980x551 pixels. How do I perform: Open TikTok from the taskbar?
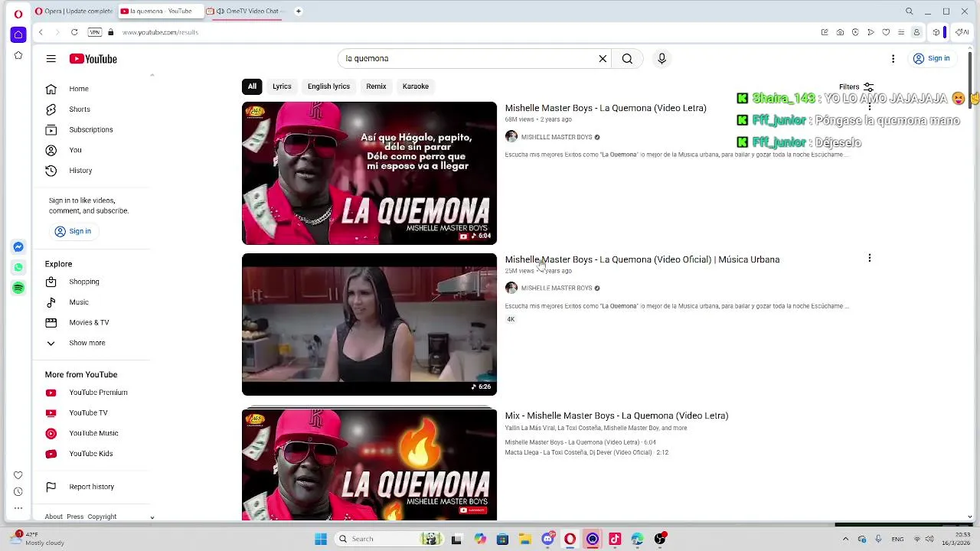tap(615, 539)
